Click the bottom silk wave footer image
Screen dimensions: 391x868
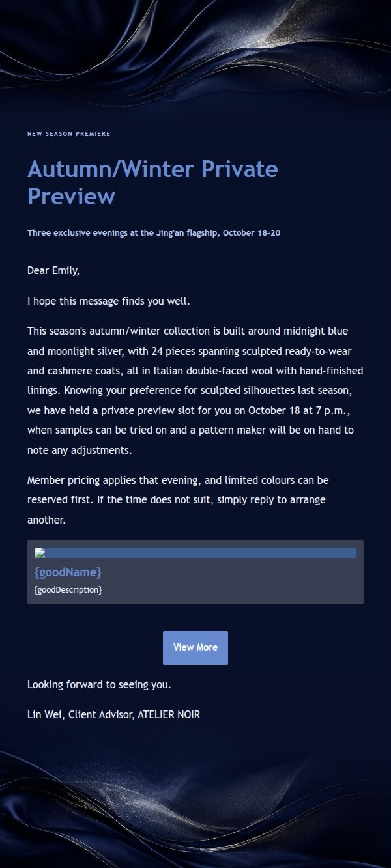195,807
